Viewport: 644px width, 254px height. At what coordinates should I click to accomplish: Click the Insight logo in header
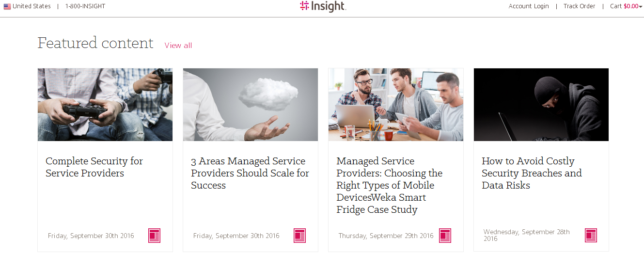pos(323,6)
